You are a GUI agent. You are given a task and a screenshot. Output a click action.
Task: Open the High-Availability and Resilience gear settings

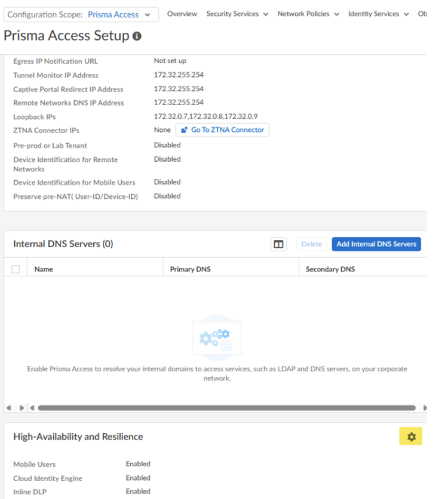click(411, 437)
